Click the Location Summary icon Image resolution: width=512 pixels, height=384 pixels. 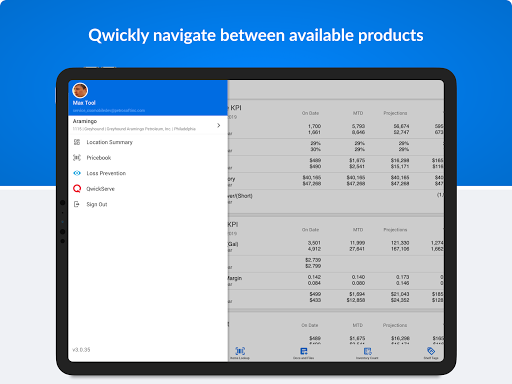77,142
